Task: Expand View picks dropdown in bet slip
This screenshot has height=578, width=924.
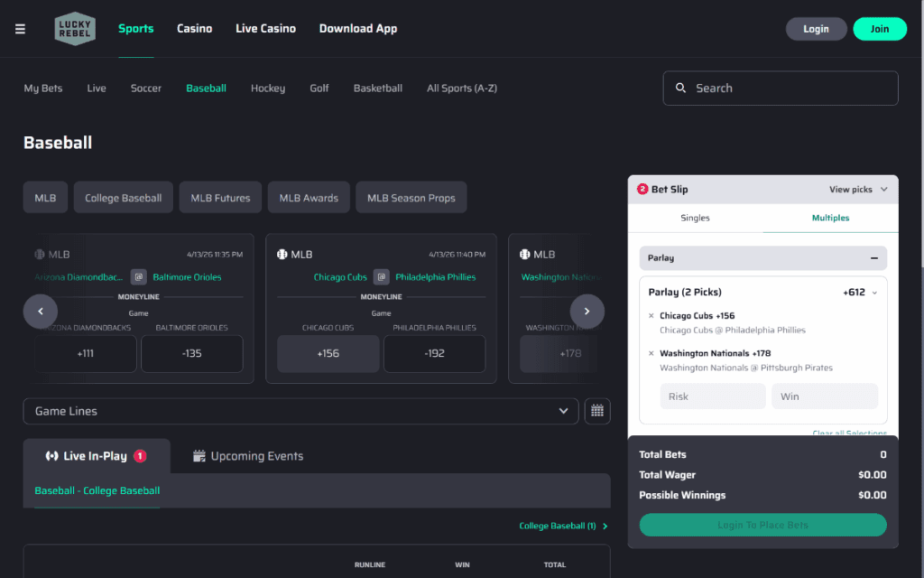Action: 858,190
